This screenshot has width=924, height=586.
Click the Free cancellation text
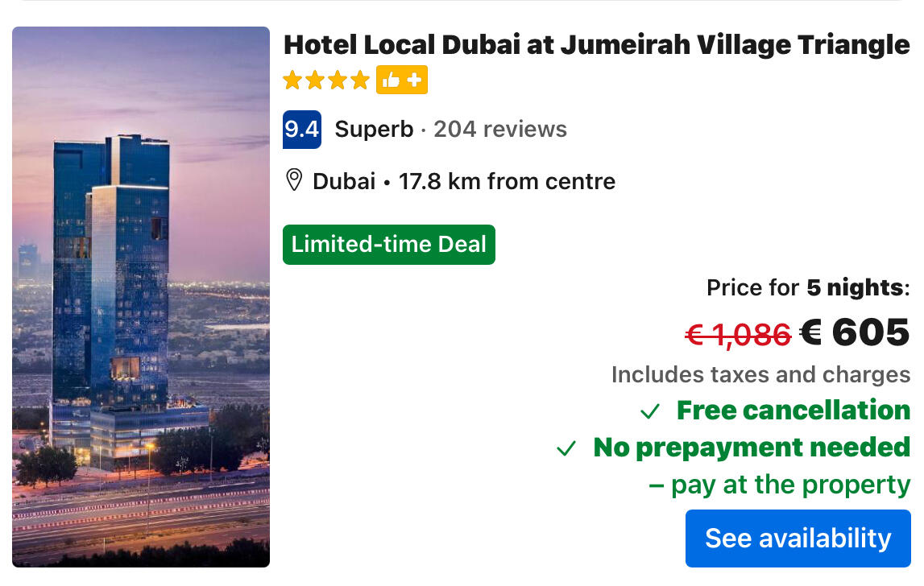pyautogui.click(x=793, y=411)
